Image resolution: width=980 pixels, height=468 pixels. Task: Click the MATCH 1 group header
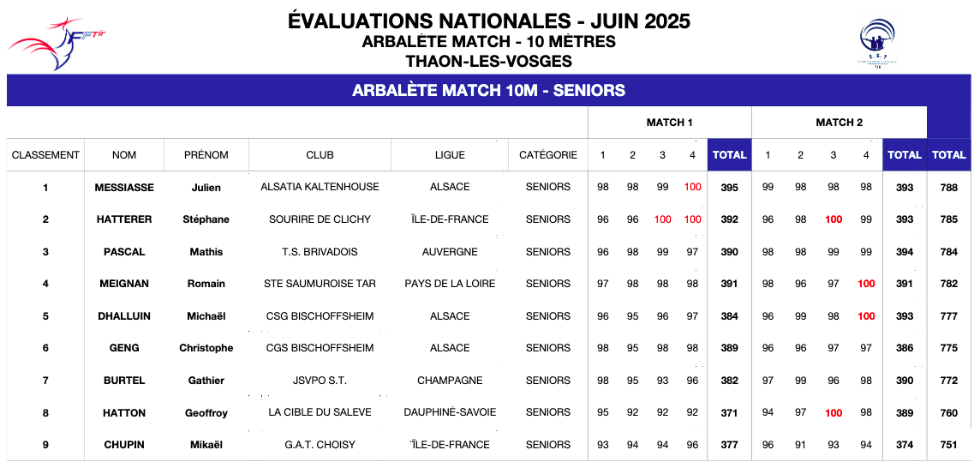coord(669,123)
